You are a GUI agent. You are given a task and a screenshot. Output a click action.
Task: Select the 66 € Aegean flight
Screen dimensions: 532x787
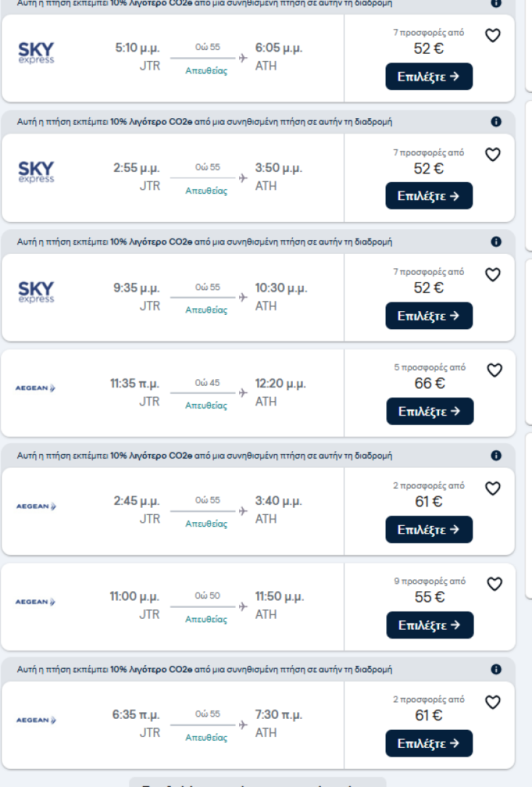click(429, 411)
